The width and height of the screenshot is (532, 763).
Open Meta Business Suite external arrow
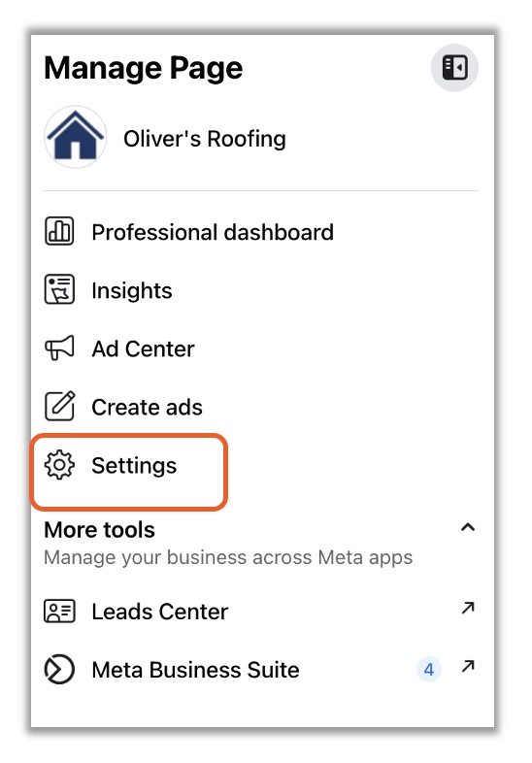[468, 666]
